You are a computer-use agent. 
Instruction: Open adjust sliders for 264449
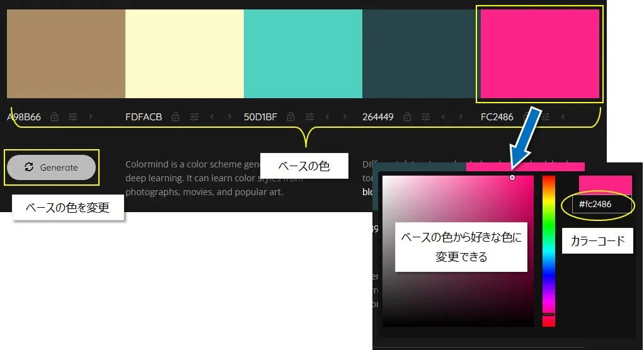click(425, 116)
